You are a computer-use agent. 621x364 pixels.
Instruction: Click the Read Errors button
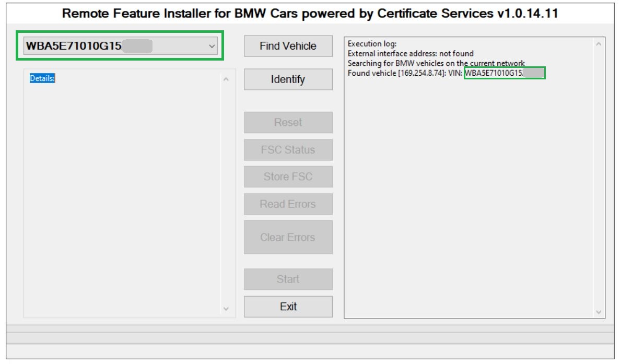pyautogui.click(x=288, y=204)
